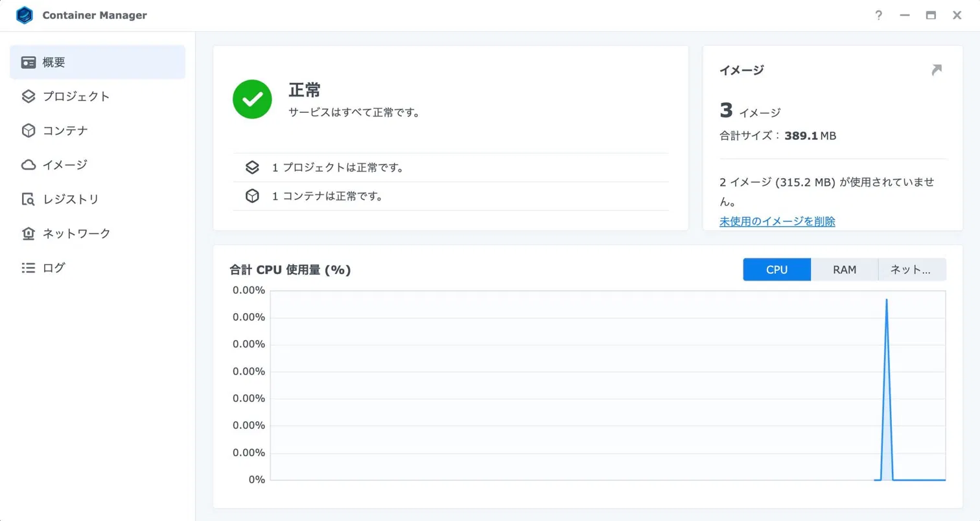Click cube icon in container status row
The height and width of the screenshot is (521, 980).
252,196
